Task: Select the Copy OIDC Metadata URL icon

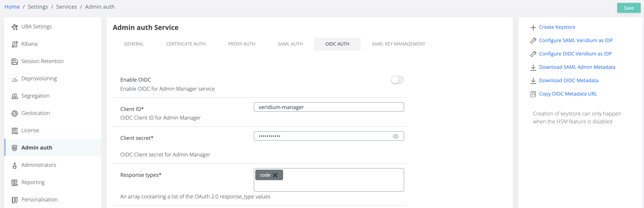Action: 533,94
